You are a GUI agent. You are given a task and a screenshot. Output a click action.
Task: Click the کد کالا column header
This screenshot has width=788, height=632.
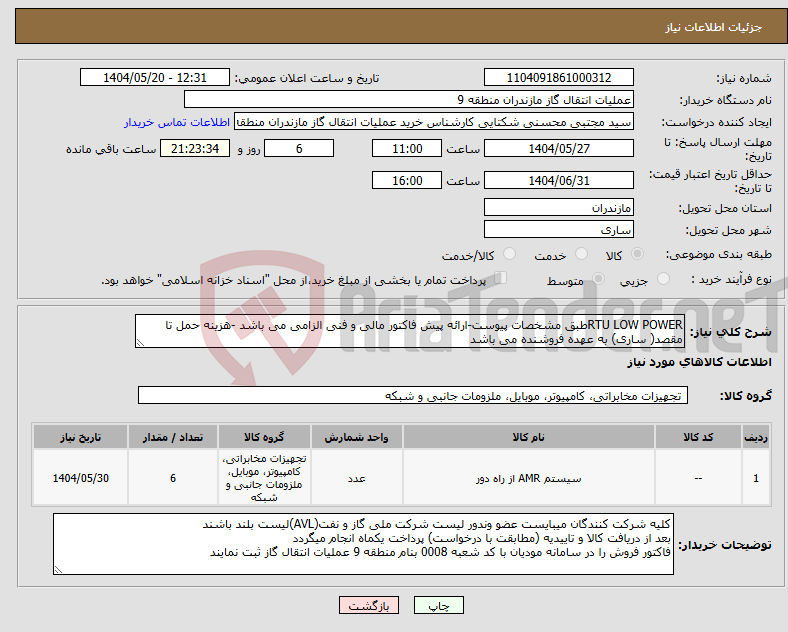click(x=698, y=437)
